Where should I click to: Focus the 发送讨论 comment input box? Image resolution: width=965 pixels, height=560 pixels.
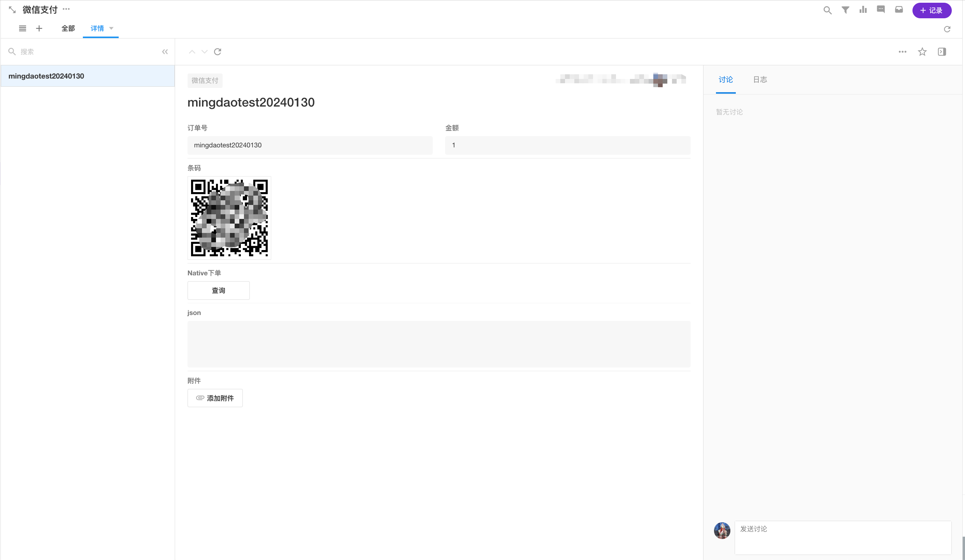point(842,537)
